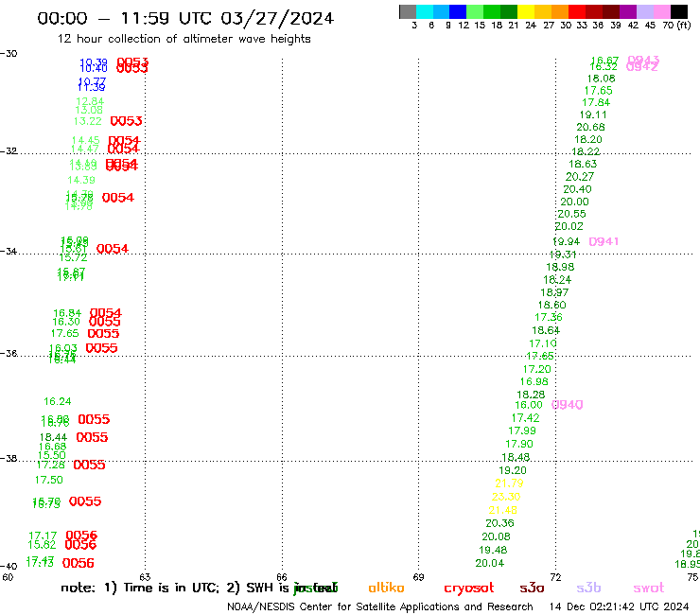Click the yellow wave height "23.30"
The height and width of the screenshot is (615, 700).
point(506,497)
